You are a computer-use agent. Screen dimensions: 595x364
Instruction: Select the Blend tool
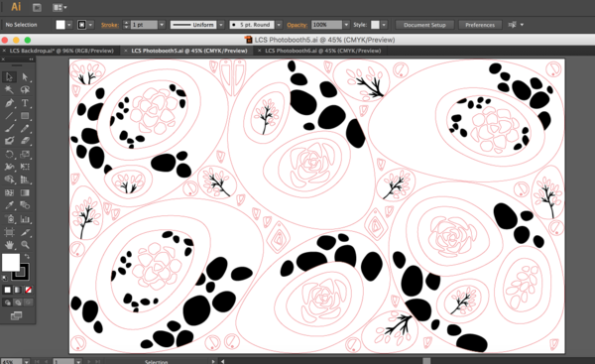click(x=25, y=205)
